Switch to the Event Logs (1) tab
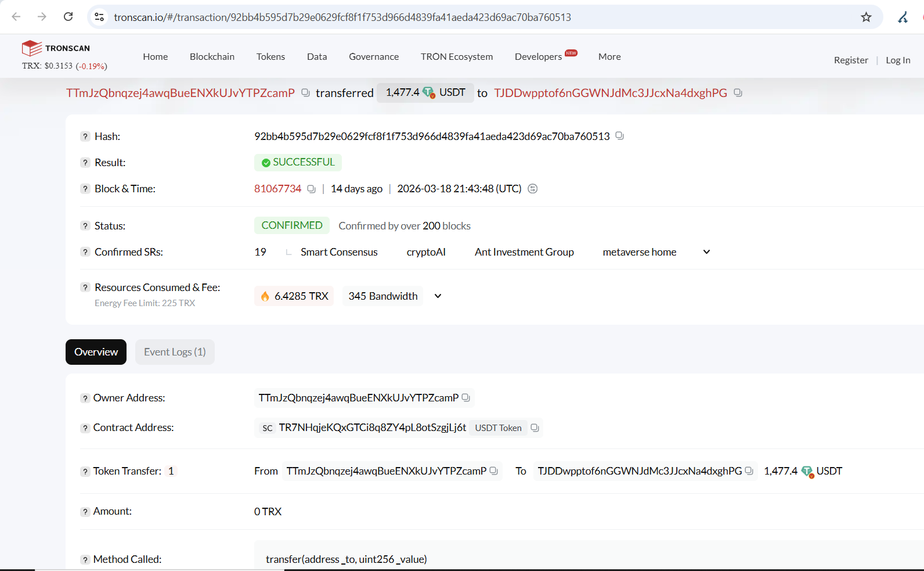Screen dimensions: 924x571 tap(175, 352)
